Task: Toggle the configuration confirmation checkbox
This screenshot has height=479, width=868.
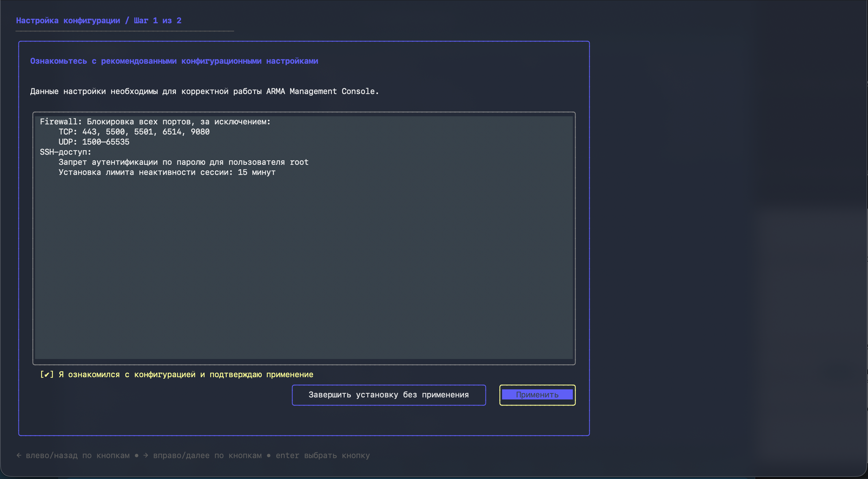Action: 47,375
